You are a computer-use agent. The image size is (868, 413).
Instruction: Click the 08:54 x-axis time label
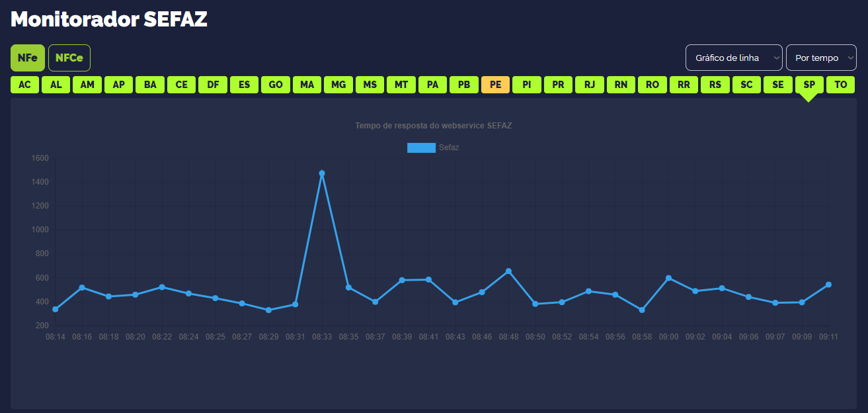coord(588,337)
